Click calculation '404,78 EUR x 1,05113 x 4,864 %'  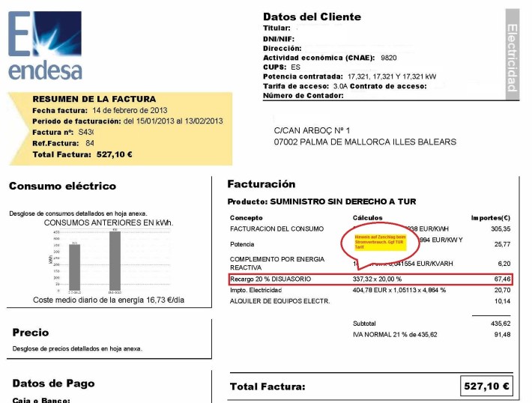[399, 290]
